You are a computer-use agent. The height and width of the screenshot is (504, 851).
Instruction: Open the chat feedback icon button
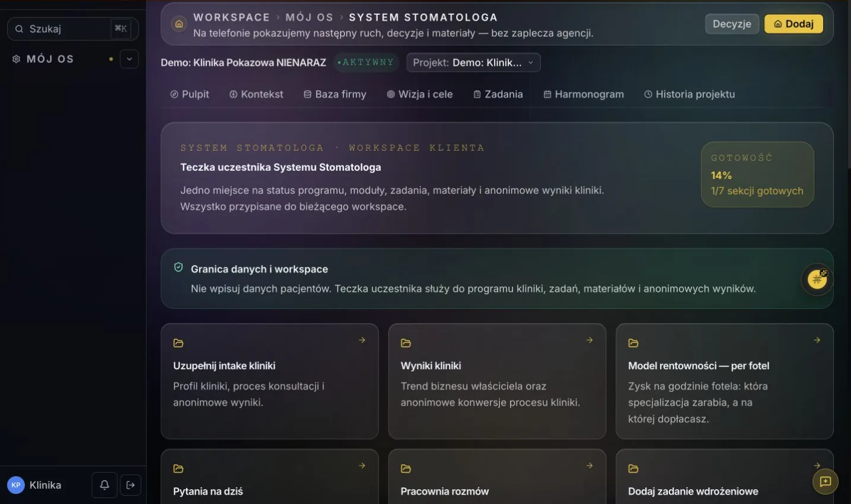pos(825,481)
